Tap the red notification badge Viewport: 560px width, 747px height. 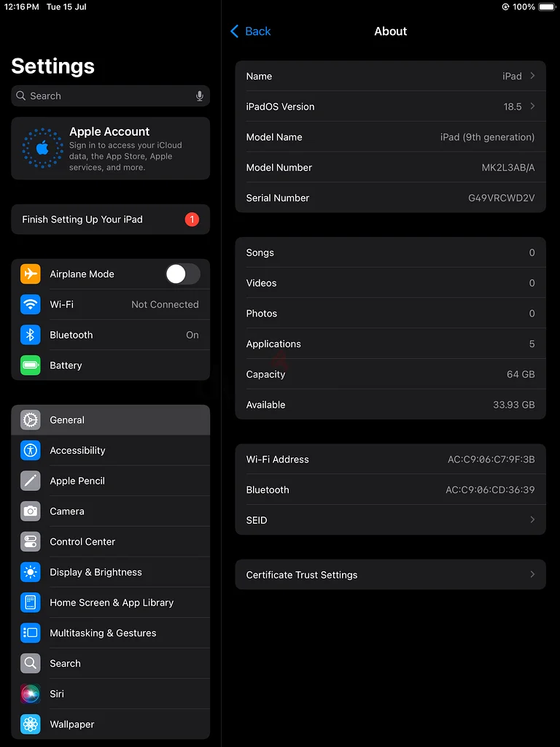(x=192, y=220)
